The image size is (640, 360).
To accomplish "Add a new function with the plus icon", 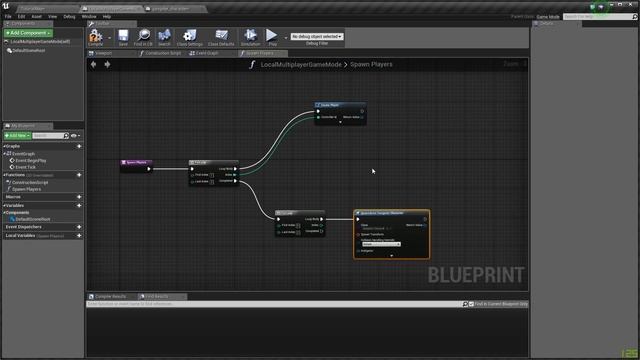I will tap(79, 175).
